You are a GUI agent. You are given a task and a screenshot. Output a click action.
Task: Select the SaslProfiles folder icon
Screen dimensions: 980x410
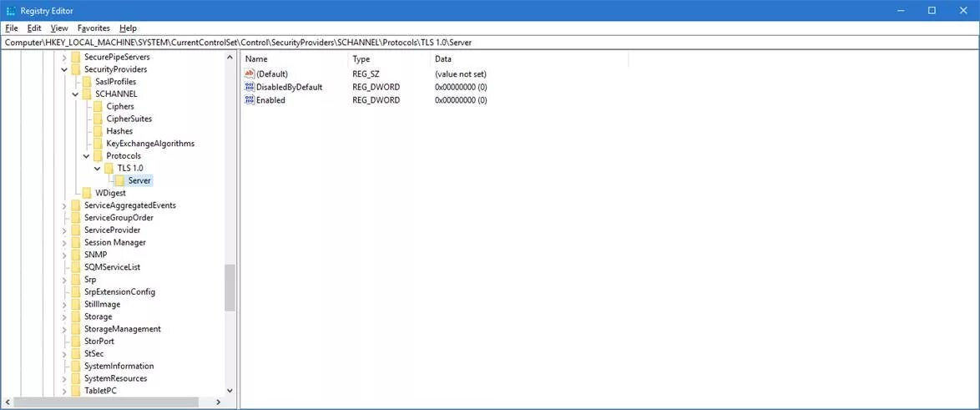87,82
